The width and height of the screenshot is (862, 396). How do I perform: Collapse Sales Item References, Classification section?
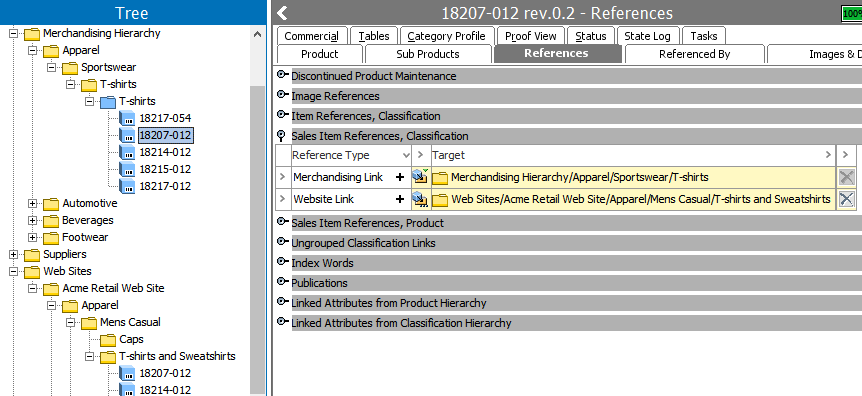281,135
